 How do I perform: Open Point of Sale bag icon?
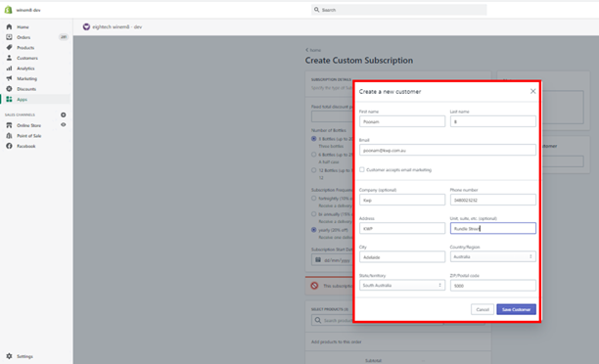click(x=9, y=136)
